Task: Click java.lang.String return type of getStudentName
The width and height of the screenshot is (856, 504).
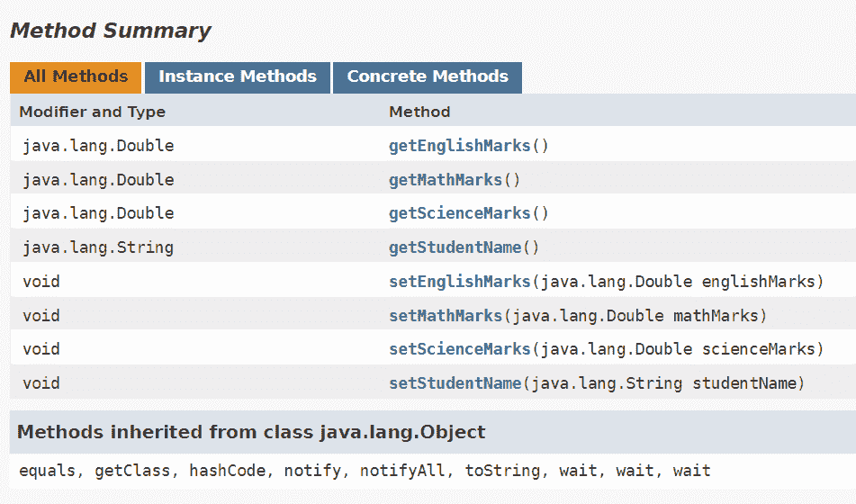Action: point(98,247)
